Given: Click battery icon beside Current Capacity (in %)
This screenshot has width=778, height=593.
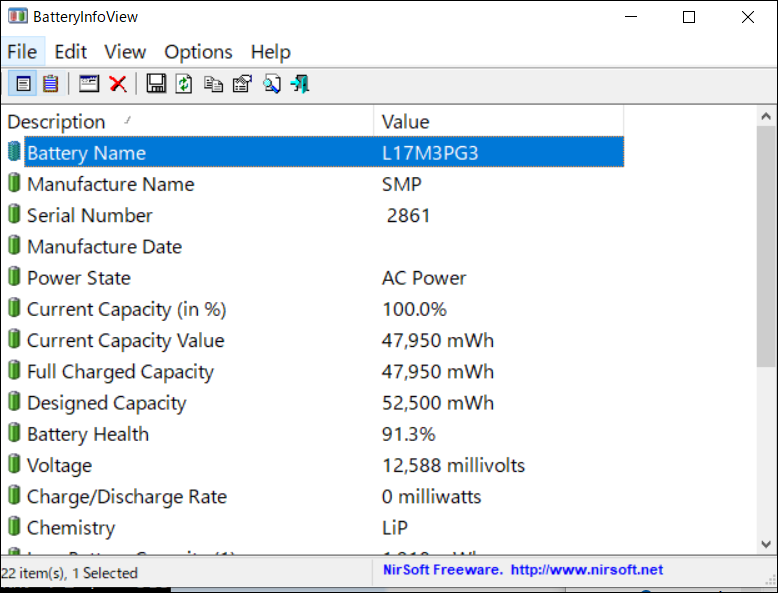Looking at the screenshot, I should coord(14,308).
